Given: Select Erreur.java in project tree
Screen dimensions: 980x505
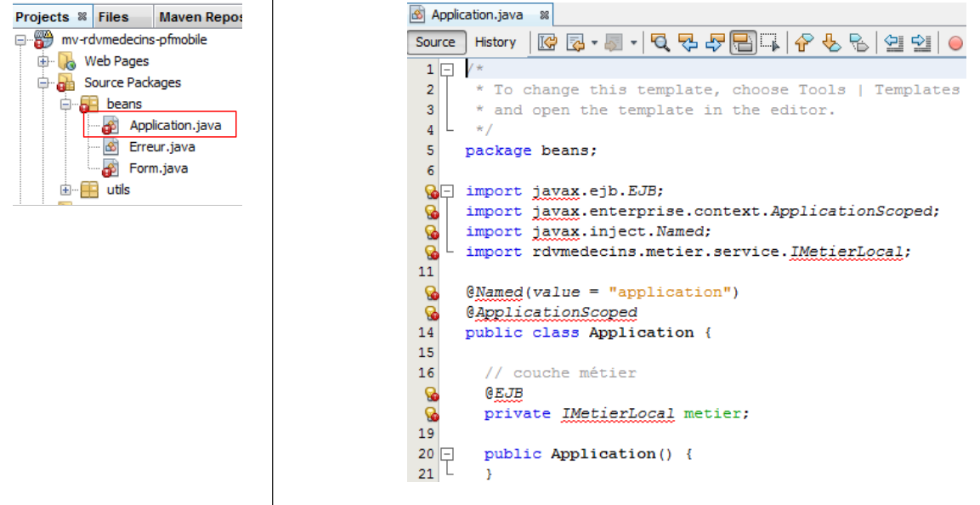Looking at the screenshot, I should 161,147.
